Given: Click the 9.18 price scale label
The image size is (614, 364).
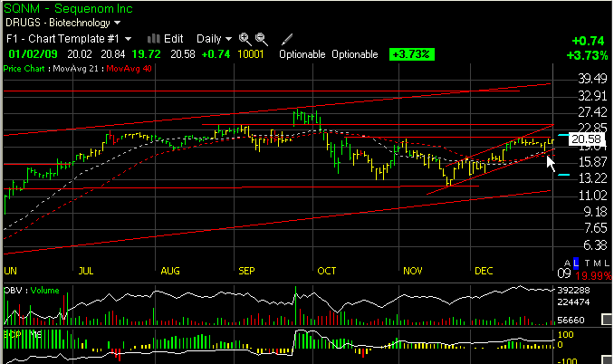Looking at the screenshot, I should (x=595, y=212).
